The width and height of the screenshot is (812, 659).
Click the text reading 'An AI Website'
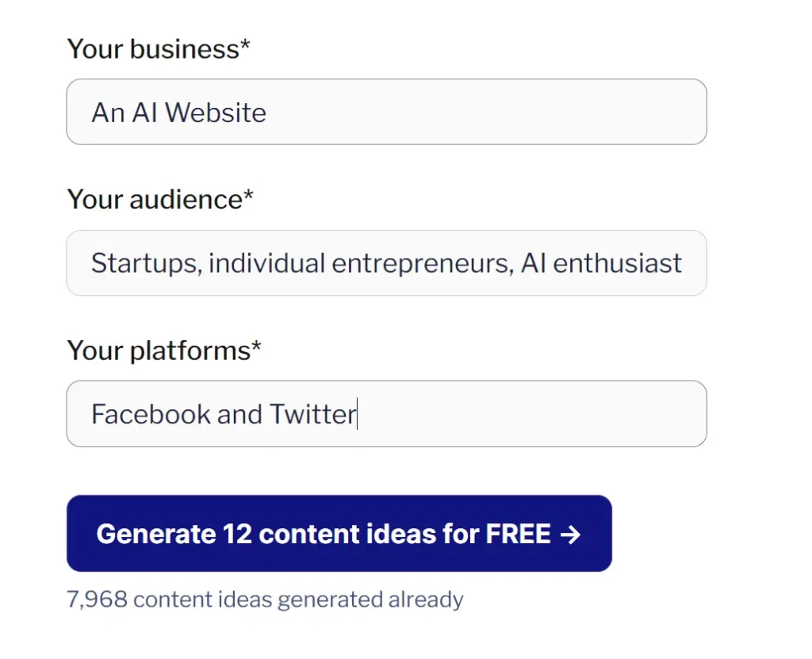click(178, 113)
